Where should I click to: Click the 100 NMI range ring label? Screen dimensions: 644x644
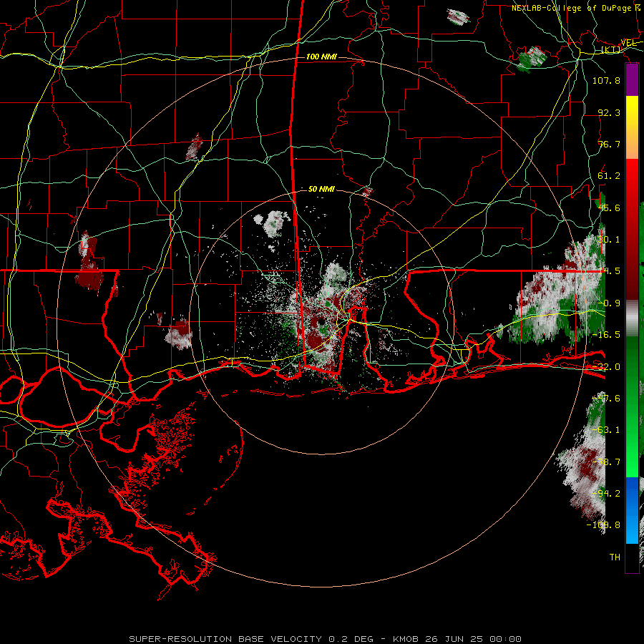(x=321, y=57)
